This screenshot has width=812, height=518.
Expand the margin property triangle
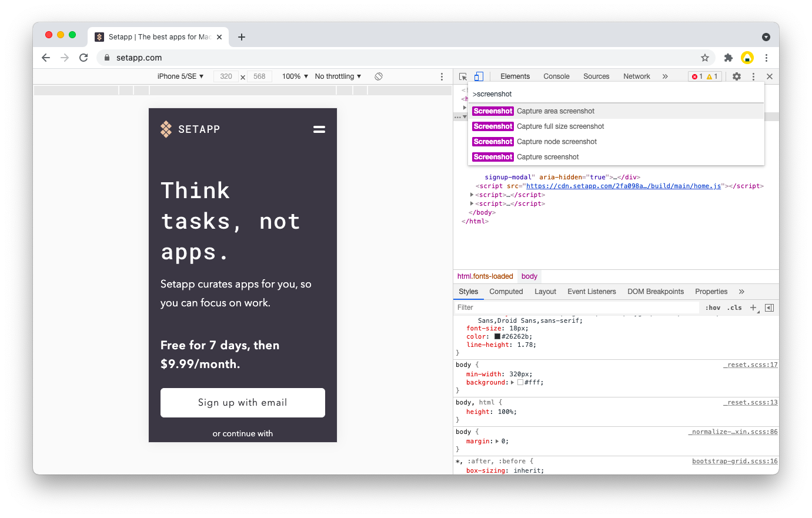pyautogui.click(x=497, y=442)
